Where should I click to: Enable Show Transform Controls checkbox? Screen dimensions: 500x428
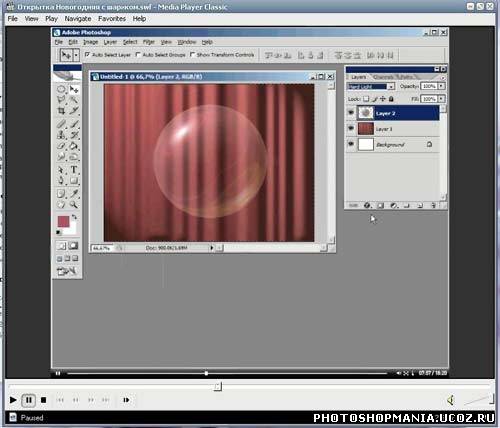(x=192, y=54)
